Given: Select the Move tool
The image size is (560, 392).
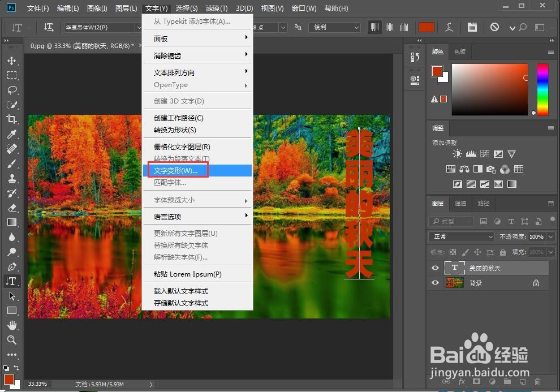Looking at the screenshot, I should [12, 61].
